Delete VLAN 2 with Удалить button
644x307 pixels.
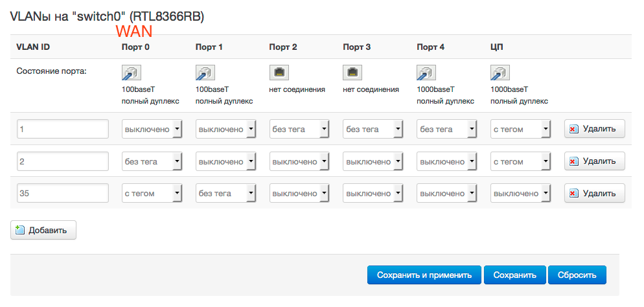point(595,161)
